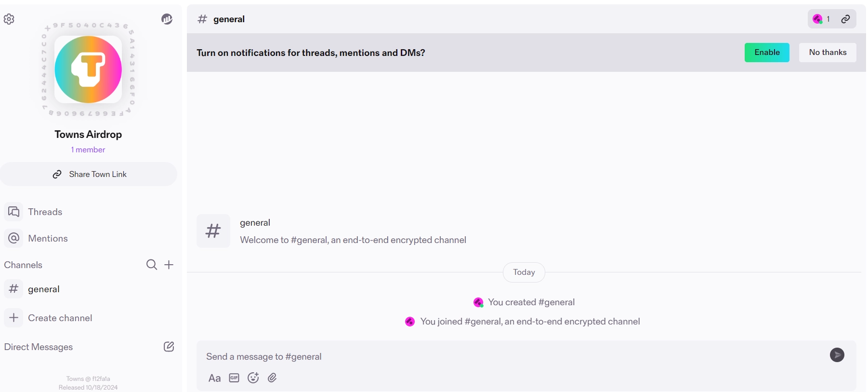Open settings via gear icon
The height and width of the screenshot is (392, 868).
[9, 19]
